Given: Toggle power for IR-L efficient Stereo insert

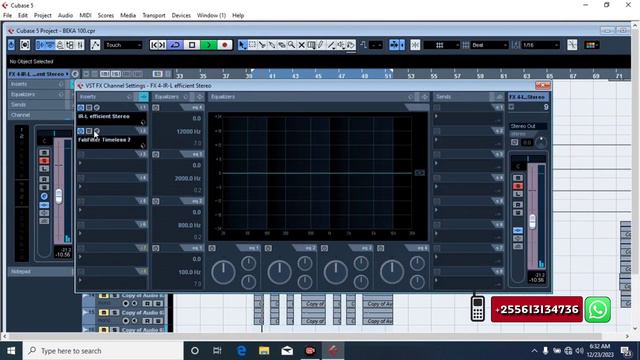Looking at the screenshot, I should pyautogui.click(x=81, y=108).
